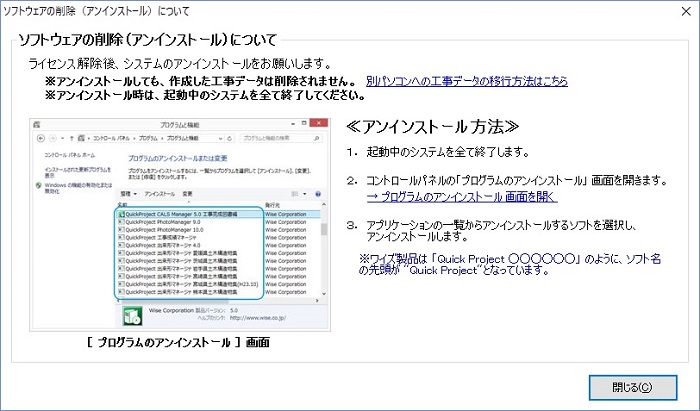Viewport: 700px width, 411px height.
Task: Click the group title ソフトウェアの削除(アンインストール)について
Action: pyautogui.click(x=147, y=40)
